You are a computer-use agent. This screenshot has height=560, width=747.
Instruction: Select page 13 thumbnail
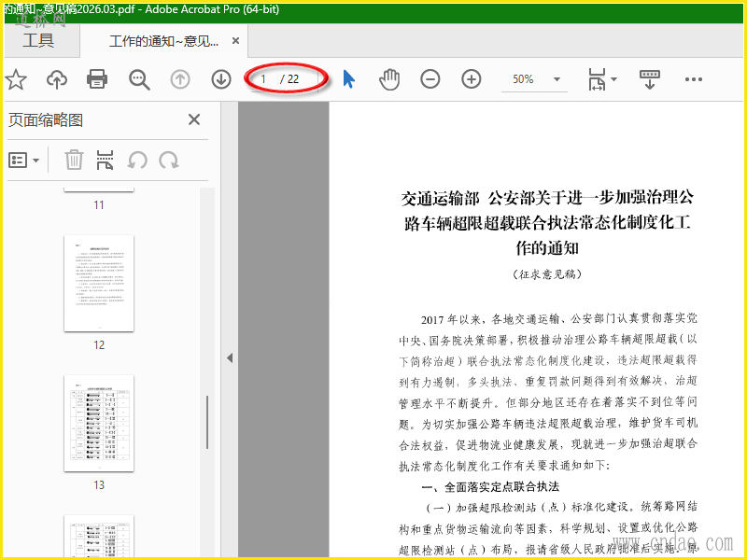click(x=99, y=424)
